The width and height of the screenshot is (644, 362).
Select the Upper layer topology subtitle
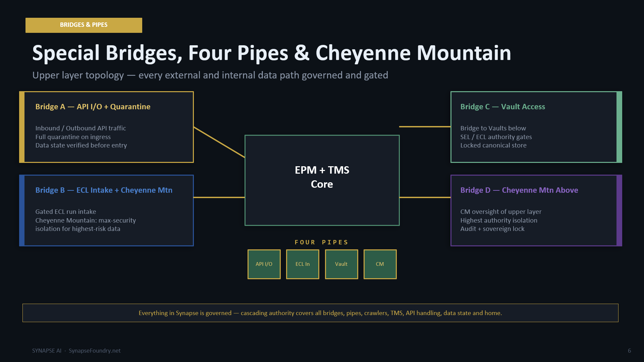pyautogui.click(x=210, y=75)
